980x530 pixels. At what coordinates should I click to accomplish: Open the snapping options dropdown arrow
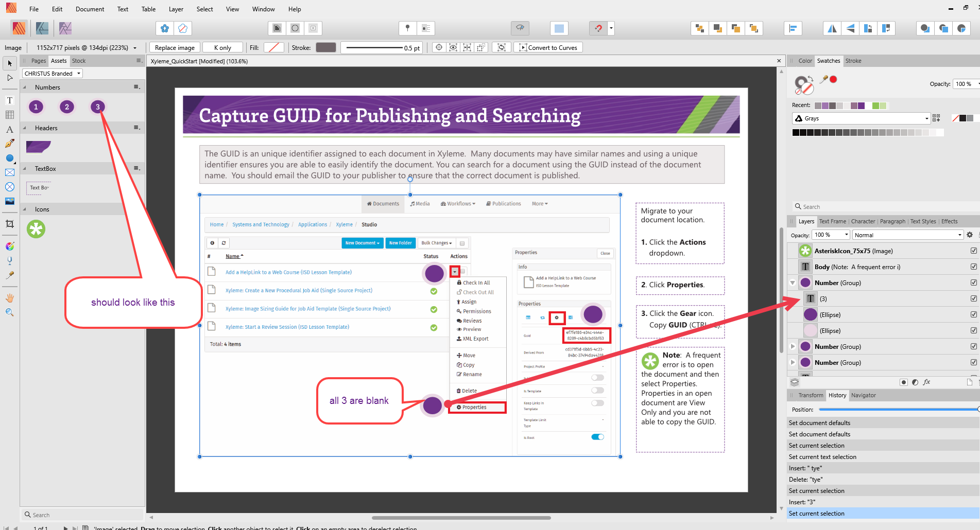(x=611, y=28)
